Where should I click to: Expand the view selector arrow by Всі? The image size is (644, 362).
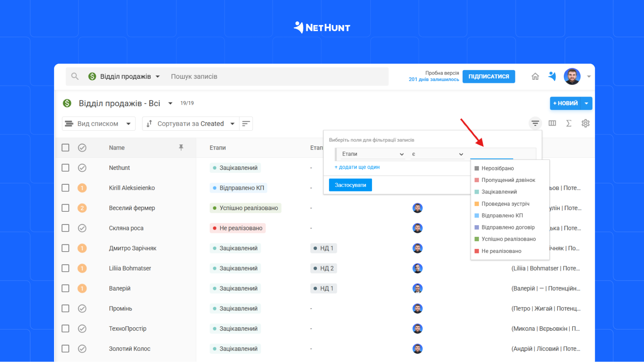tap(170, 103)
